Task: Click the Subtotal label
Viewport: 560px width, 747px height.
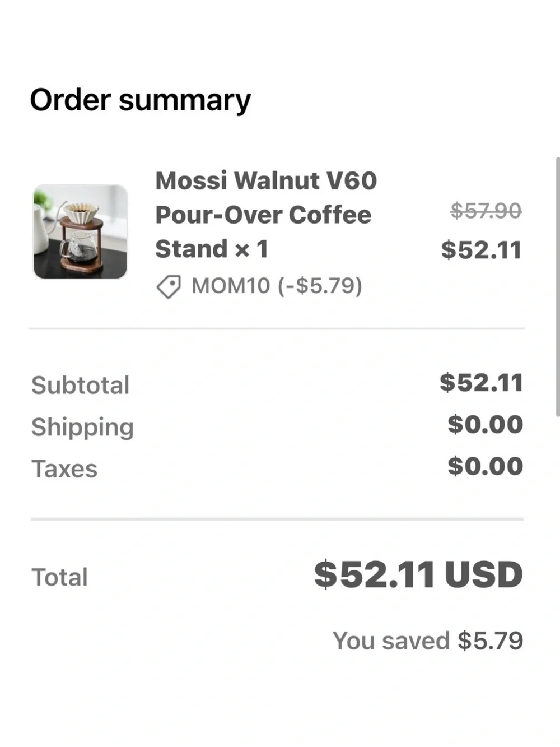Action: click(x=80, y=386)
